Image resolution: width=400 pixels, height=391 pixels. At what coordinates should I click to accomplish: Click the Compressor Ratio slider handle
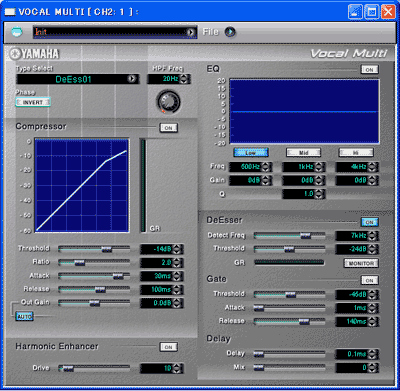click(80, 263)
